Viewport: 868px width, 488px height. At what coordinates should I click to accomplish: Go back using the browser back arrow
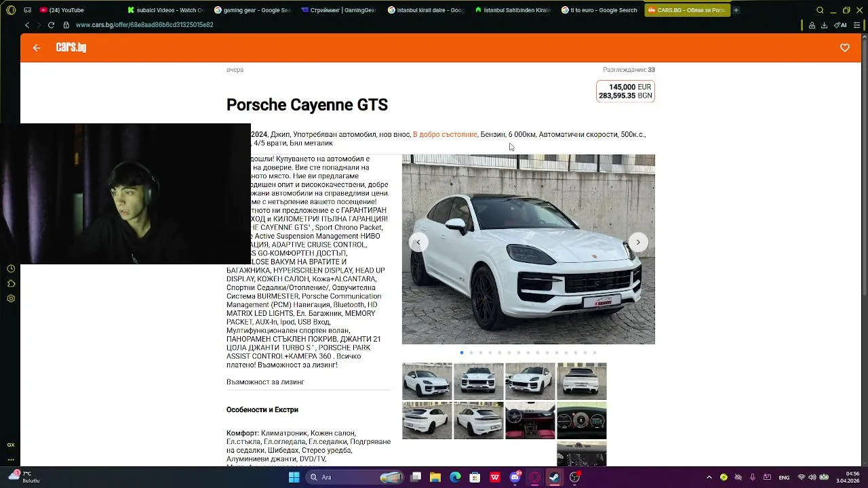point(26,25)
